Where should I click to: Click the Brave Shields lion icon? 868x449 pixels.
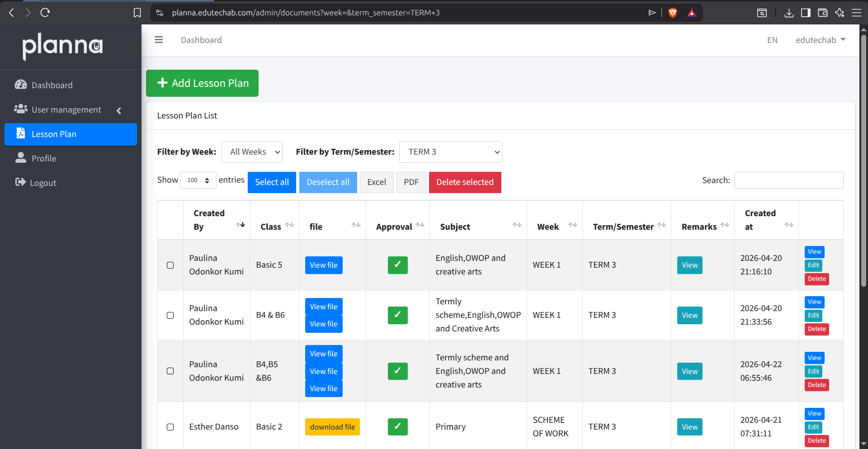673,13
